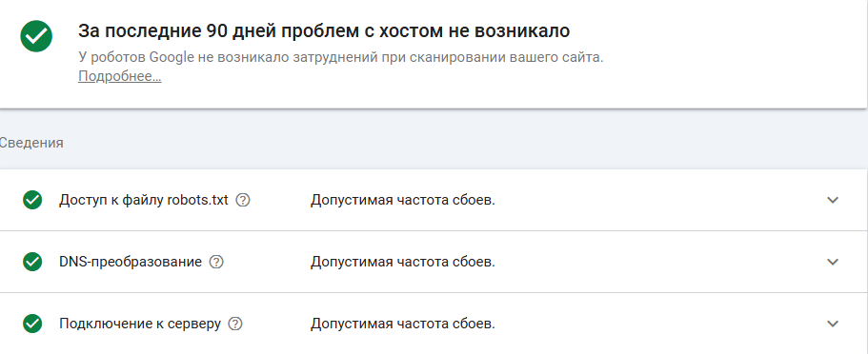Click the help icon next to robots.txt access
Image resolution: width=868 pixels, height=354 pixels.
(x=242, y=200)
